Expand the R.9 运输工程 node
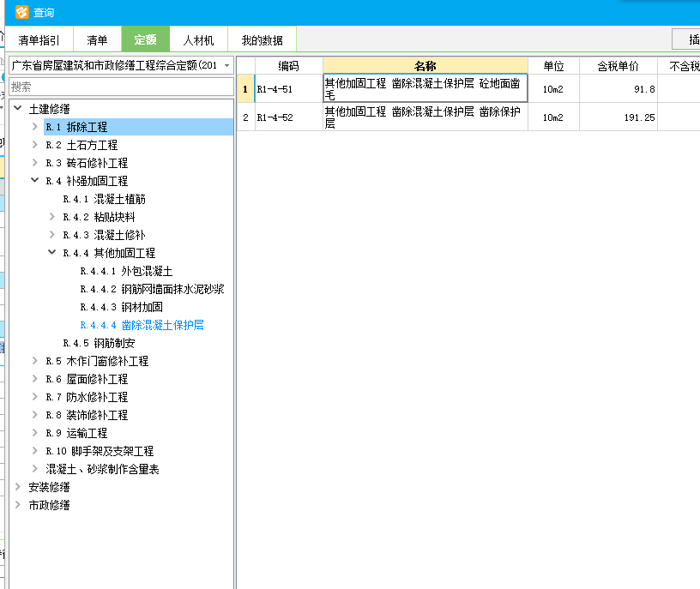Screen dimensions: 700x589 [35, 432]
